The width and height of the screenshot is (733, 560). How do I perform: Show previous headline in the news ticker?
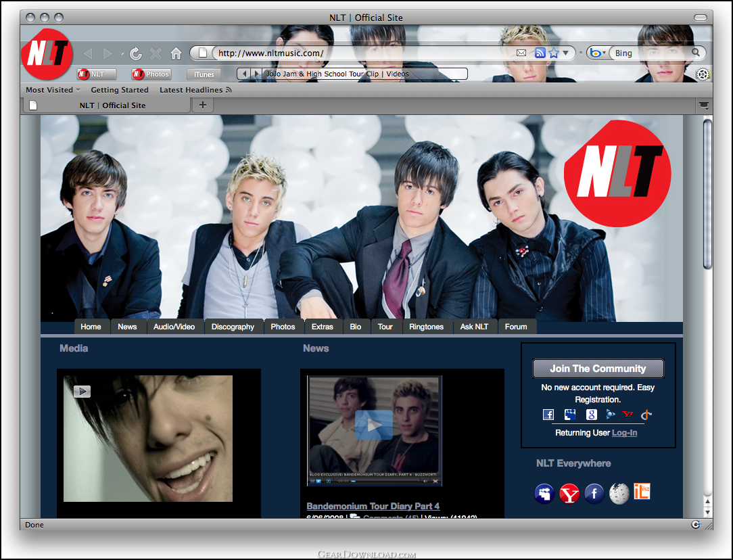(x=244, y=74)
